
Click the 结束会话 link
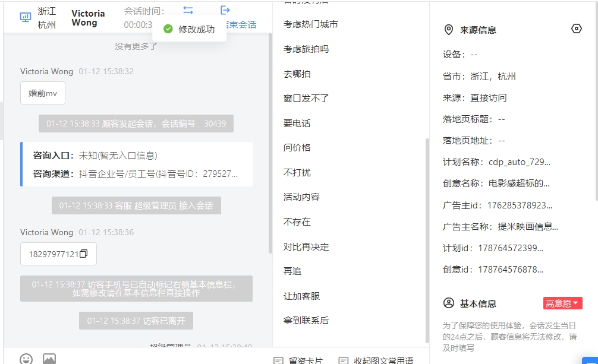[x=241, y=25]
